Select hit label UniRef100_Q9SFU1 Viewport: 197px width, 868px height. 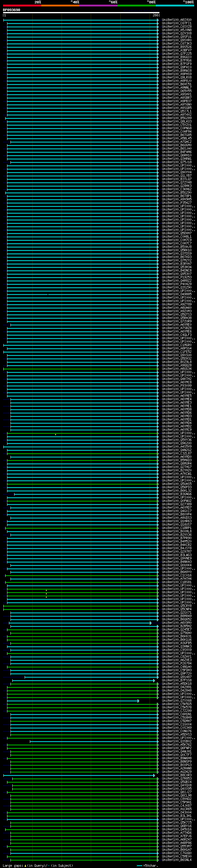pos(177,37)
